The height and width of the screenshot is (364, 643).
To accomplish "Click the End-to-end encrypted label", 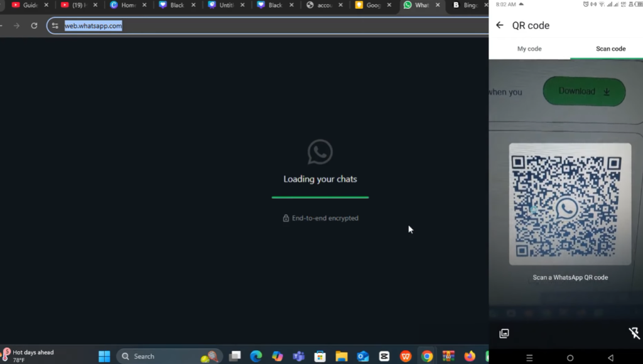I will coord(325,218).
